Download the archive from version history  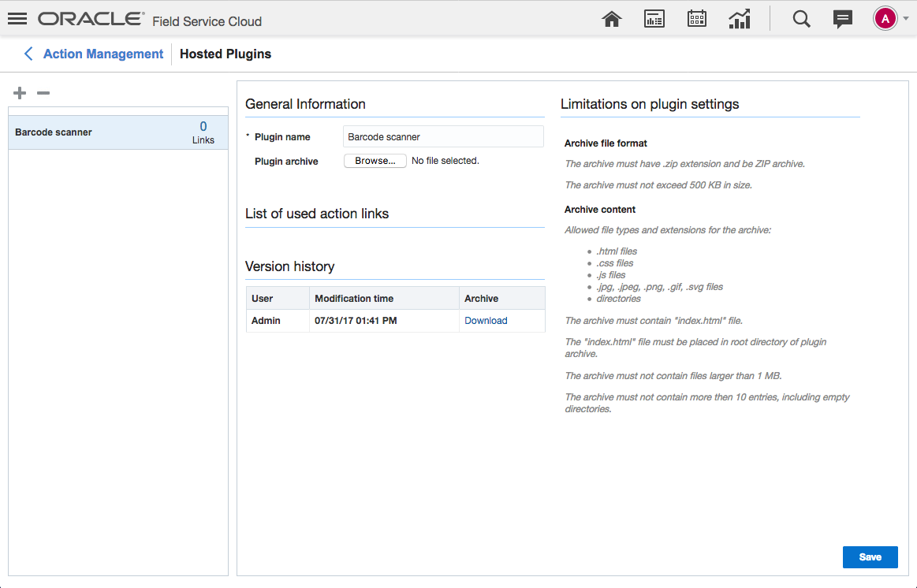(486, 321)
